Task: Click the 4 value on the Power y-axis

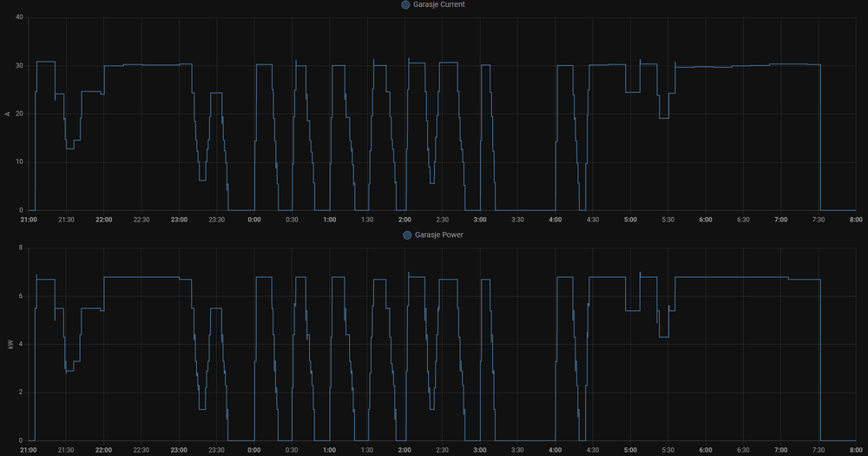Action: click(21, 344)
